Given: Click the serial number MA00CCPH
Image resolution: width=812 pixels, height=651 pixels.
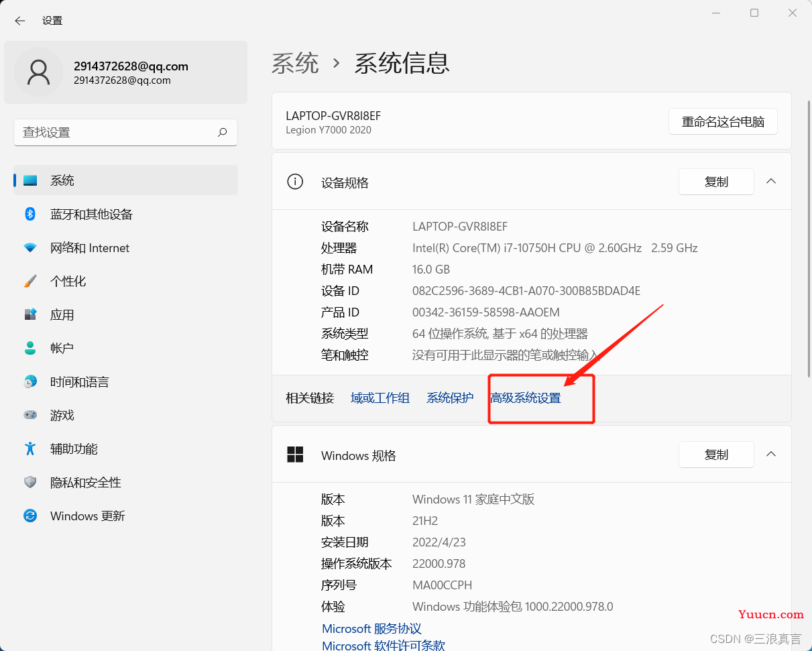Looking at the screenshot, I should pos(443,585).
